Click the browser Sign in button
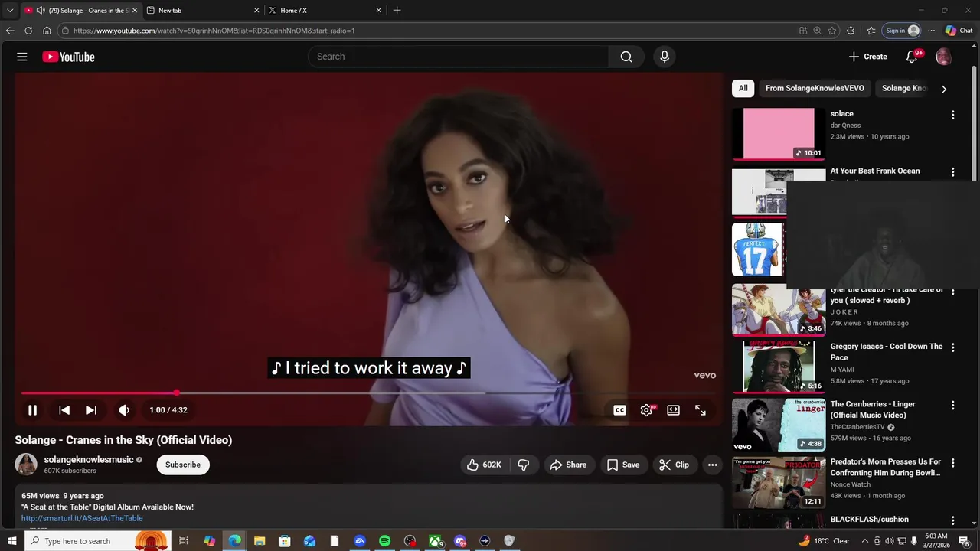The width and height of the screenshot is (980, 551). coord(902,31)
